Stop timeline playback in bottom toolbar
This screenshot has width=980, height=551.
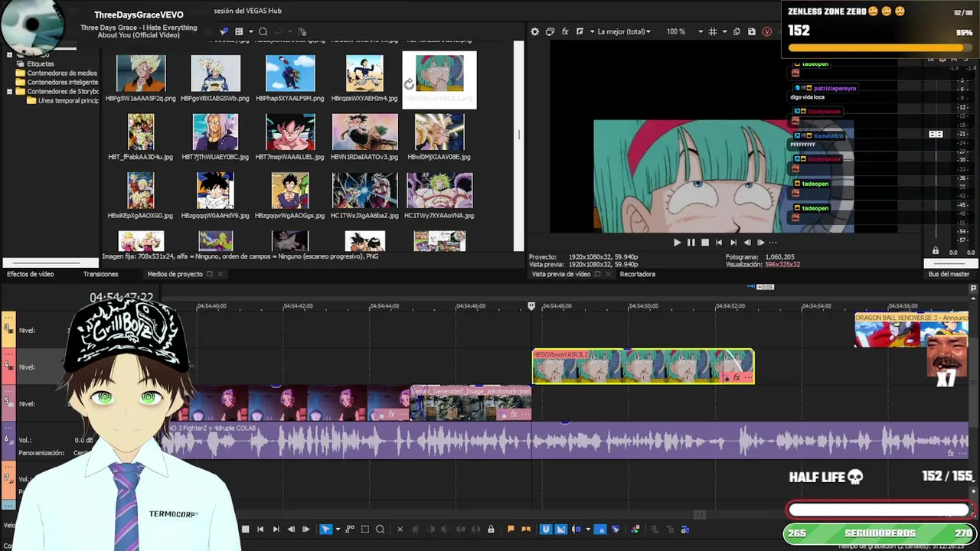click(246, 529)
